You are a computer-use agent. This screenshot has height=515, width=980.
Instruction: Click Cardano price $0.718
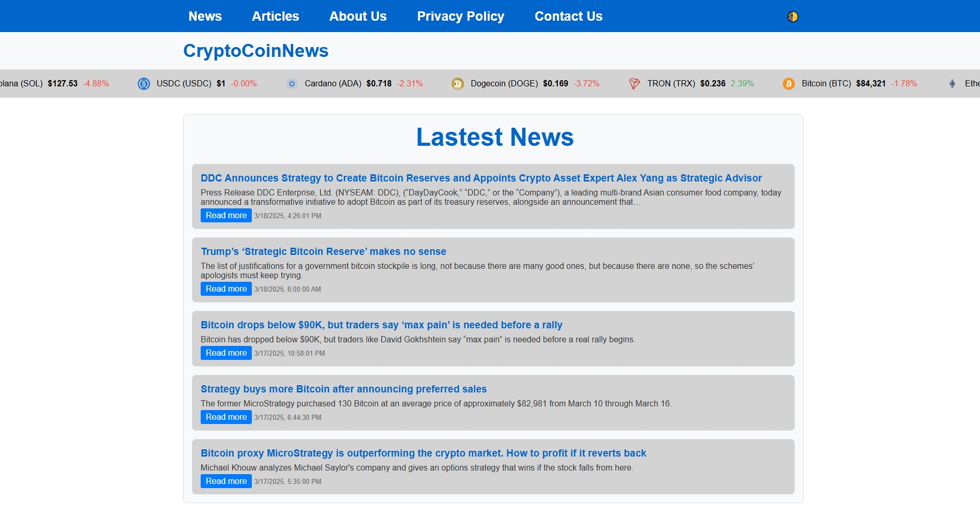click(x=379, y=84)
